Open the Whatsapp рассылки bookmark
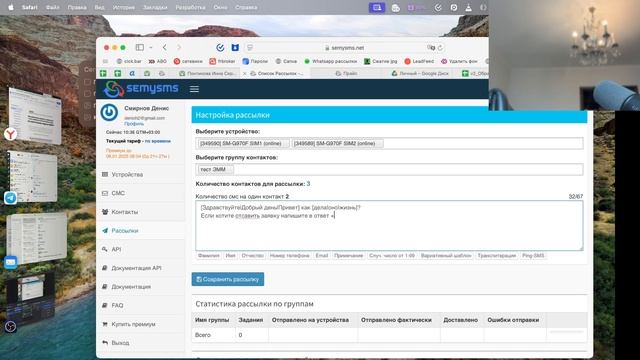The height and width of the screenshot is (360, 640). click(331, 61)
